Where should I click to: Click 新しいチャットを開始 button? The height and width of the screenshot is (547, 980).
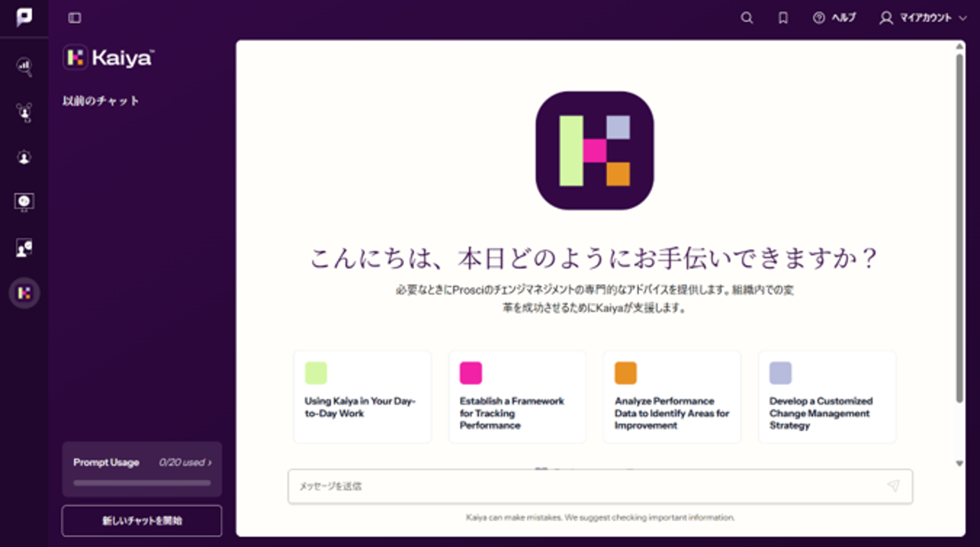click(x=142, y=521)
